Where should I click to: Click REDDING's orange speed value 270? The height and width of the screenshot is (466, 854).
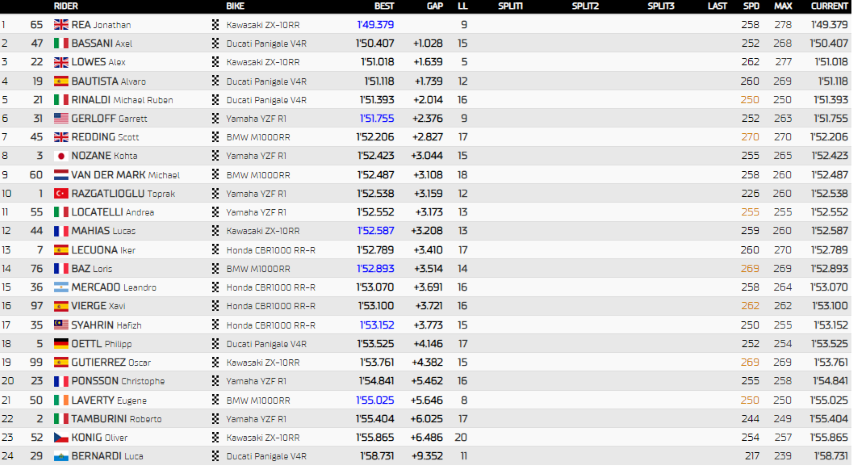coord(751,137)
